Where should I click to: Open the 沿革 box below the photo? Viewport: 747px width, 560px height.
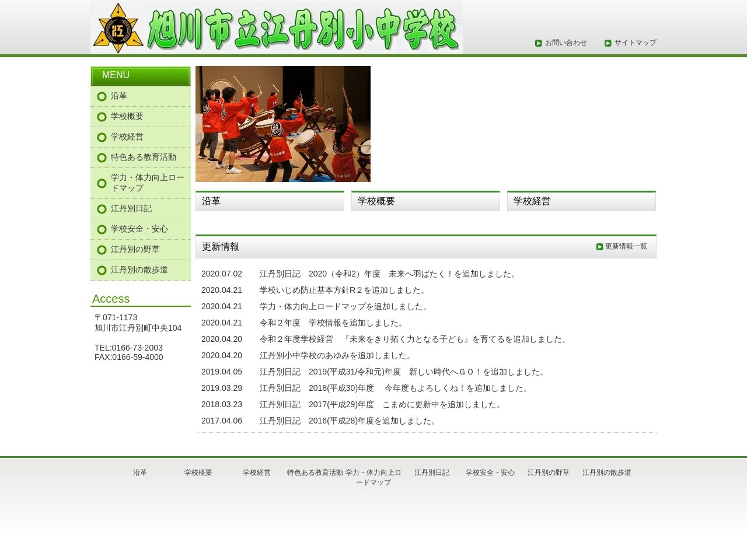tap(270, 201)
